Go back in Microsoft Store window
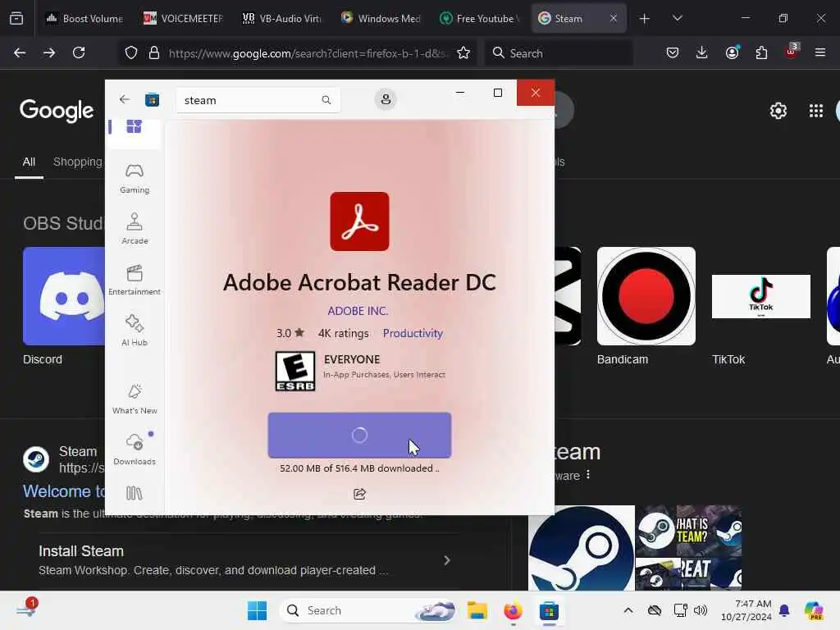Screen dimensions: 840x630 125,99
